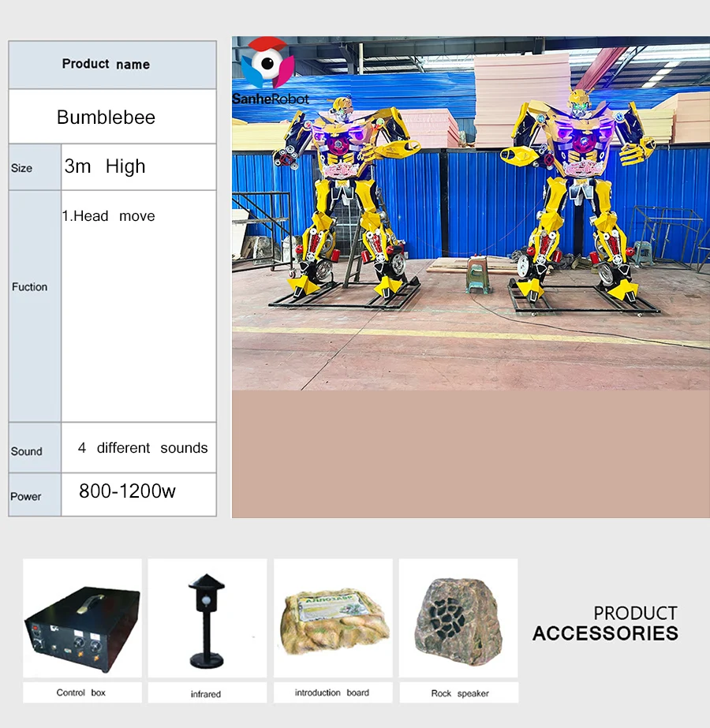The image size is (710, 728).
Task: Click the '4 different sounds' value
Action: pos(143,448)
